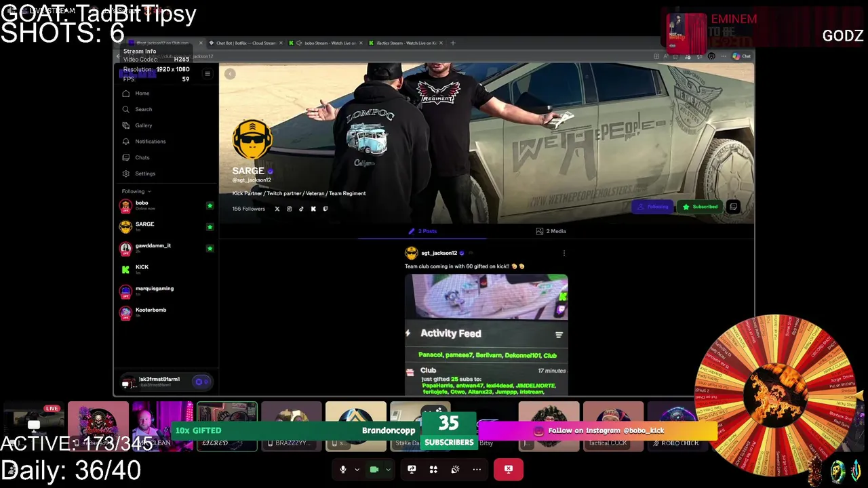This screenshot has height=488, width=868.
Task: Open Settings in the sidebar
Action: click(x=138, y=174)
